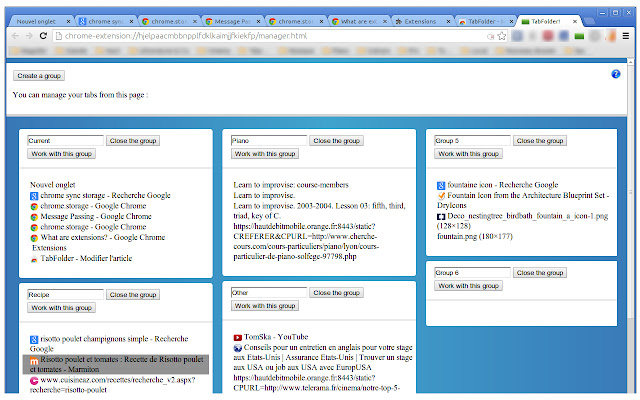Work with the Group 5 group
The height and width of the screenshot is (400, 640).
[468, 153]
